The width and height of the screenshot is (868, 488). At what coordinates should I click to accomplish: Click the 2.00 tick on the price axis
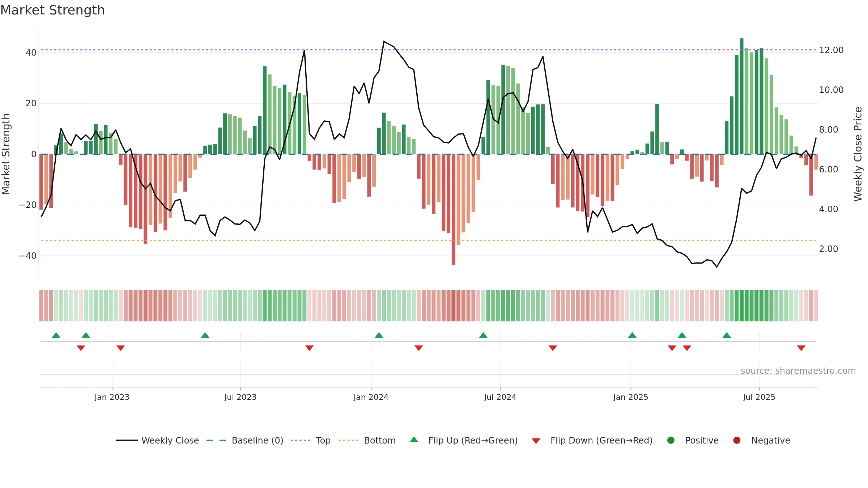pyautogui.click(x=829, y=249)
